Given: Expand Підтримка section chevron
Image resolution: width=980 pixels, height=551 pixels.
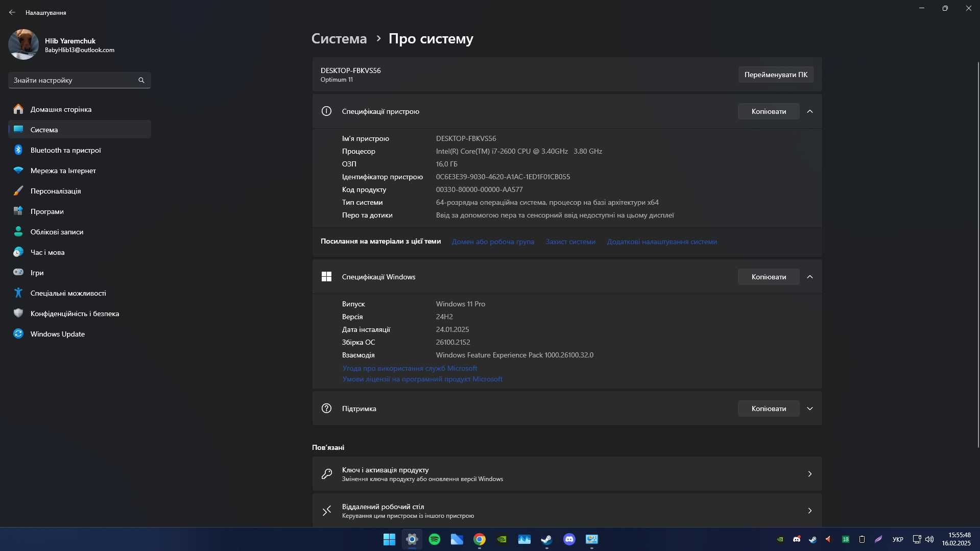Looking at the screenshot, I should point(810,409).
